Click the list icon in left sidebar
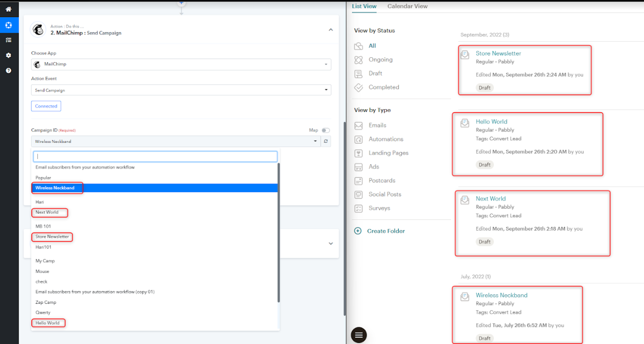 [x=9, y=40]
